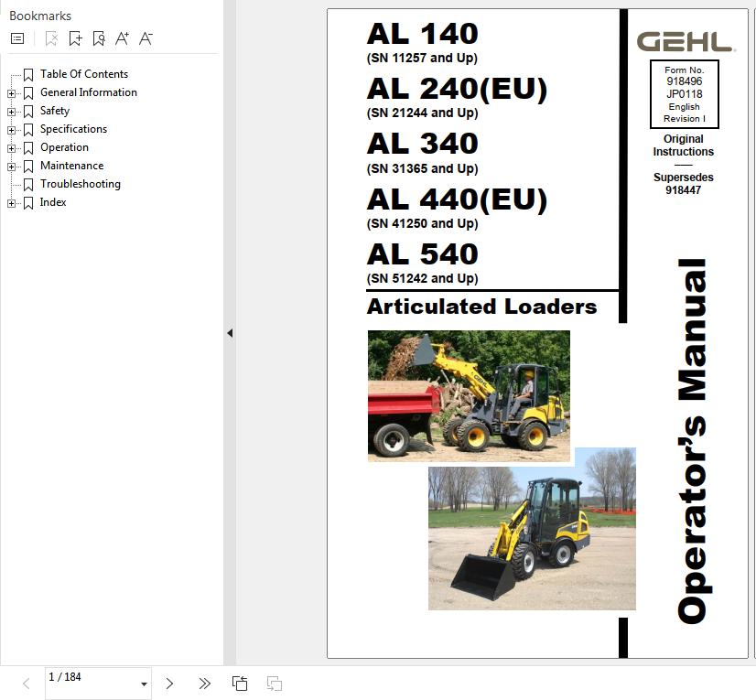This screenshot has width=756, height=700.
Task: Click the "Articulated Loaders" title text
Action: pos(482,307)
